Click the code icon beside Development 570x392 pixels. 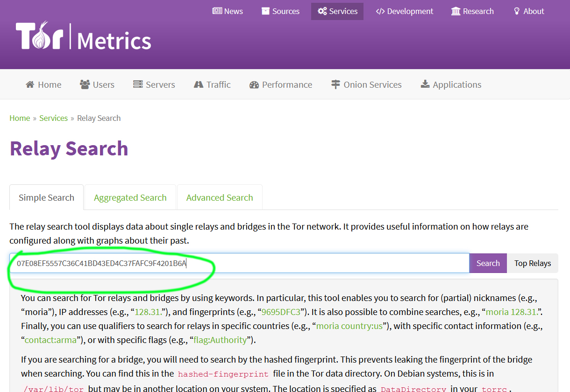(x=380, y=11)
